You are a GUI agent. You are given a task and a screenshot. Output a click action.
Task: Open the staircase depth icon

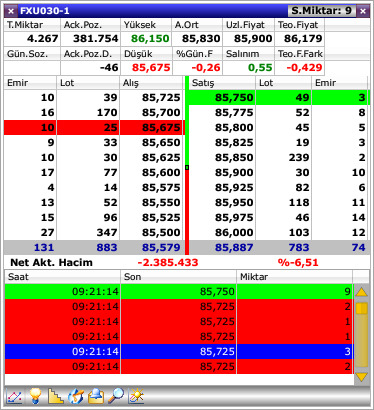click(55, 396)
